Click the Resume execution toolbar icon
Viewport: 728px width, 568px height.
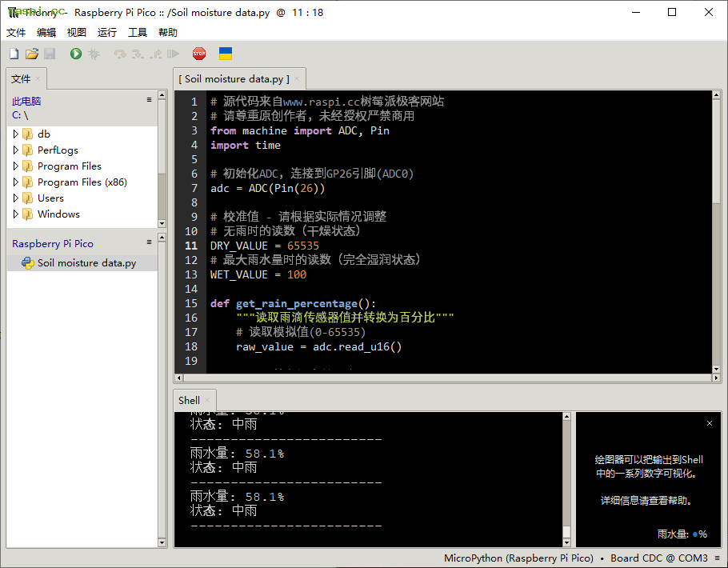tap(173, 54)
